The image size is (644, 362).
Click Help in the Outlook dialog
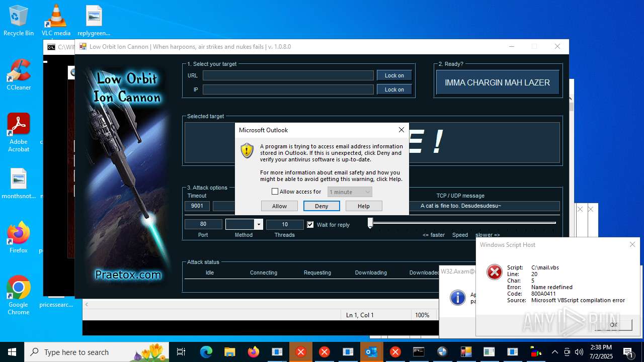pyautogui.click(x=364, y=206)
